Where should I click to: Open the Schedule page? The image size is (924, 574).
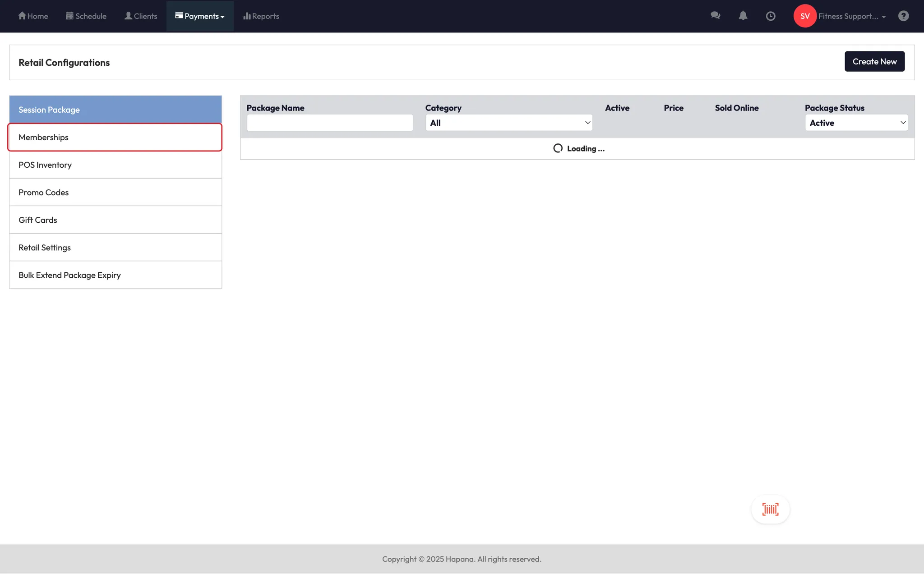tap(86, 16)
